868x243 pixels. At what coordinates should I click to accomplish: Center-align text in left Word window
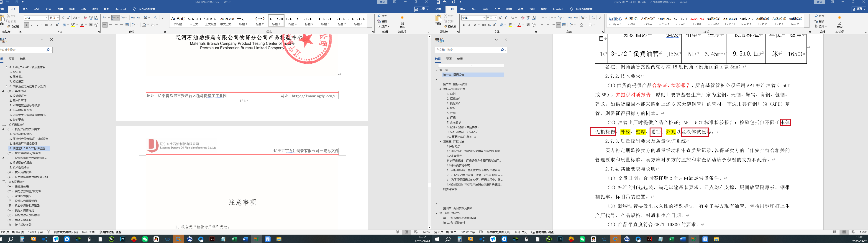pos(110,25)
